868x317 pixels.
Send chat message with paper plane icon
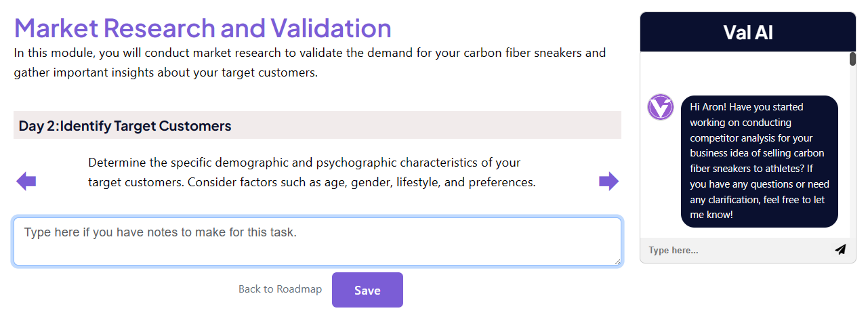840,249
